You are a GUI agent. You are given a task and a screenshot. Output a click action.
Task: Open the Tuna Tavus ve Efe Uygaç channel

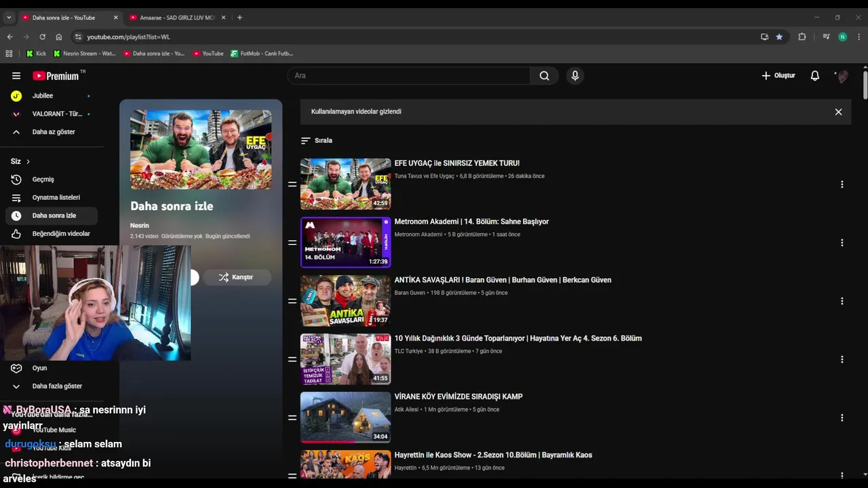(425, 176)
